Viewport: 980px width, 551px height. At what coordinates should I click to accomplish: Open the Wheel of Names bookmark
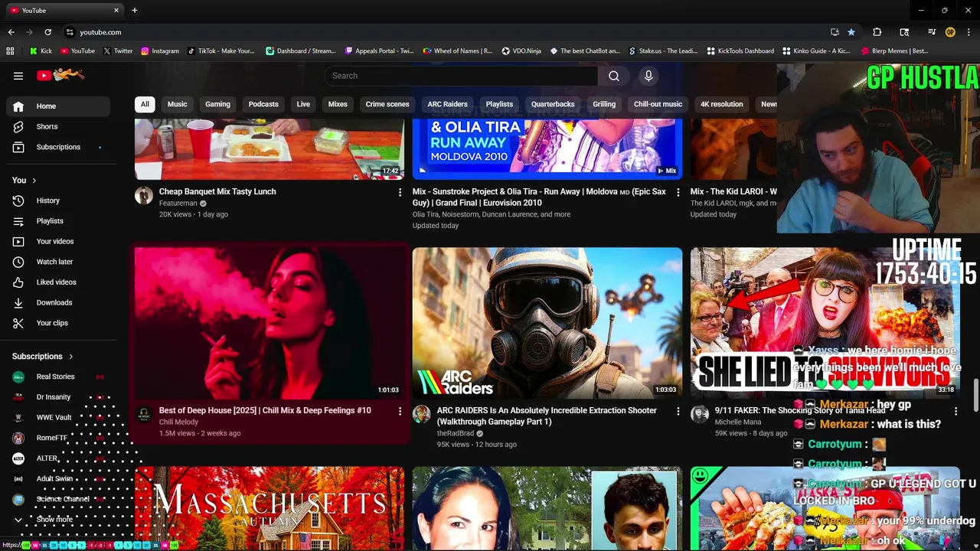[458, 51]
